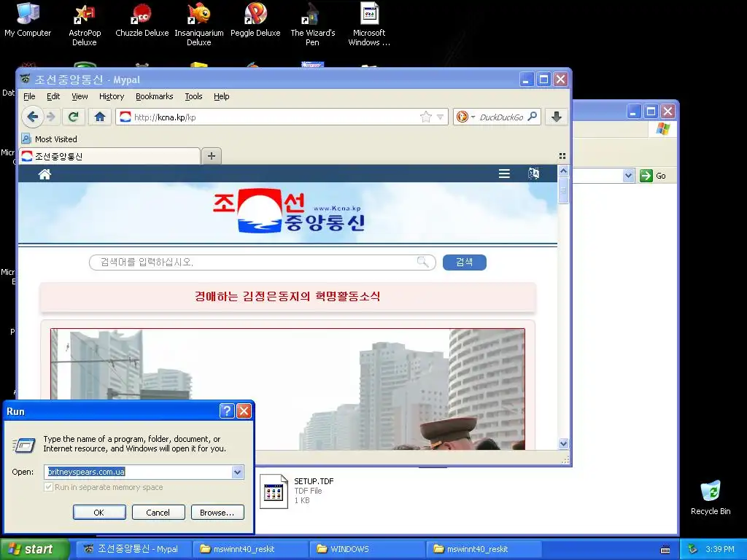Click page scrollbar up arrow

[x=563, y=171]
